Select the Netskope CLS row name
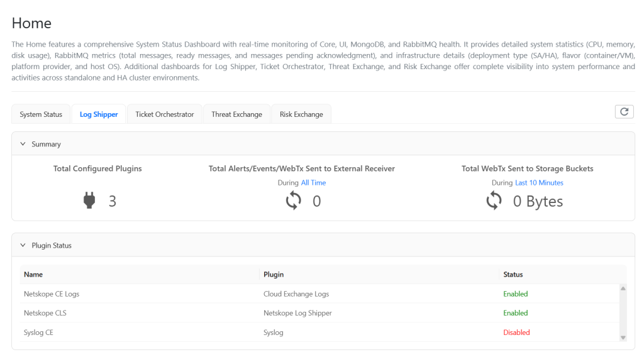 45,313
